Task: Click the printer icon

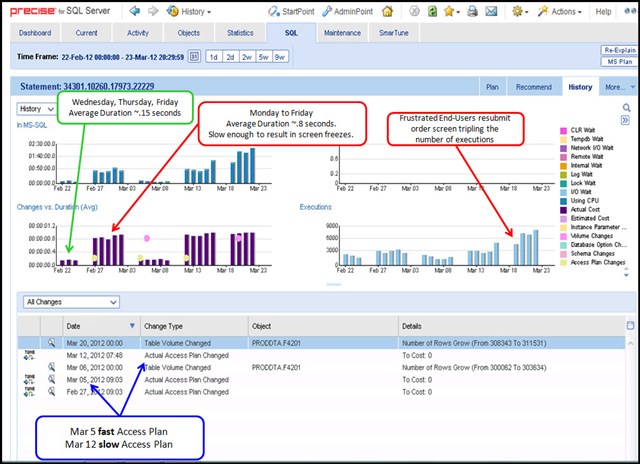Action: tap(472, 11)
